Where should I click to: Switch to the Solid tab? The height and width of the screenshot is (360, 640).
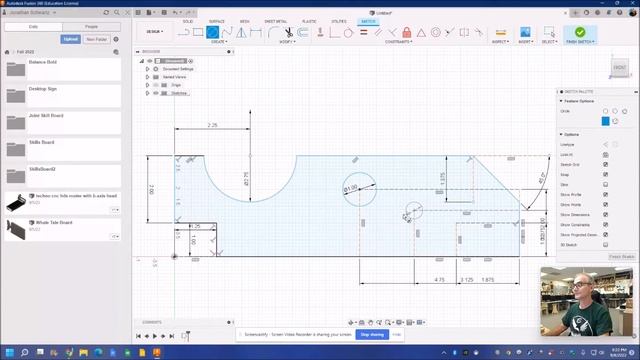click(x=188, y=21)
